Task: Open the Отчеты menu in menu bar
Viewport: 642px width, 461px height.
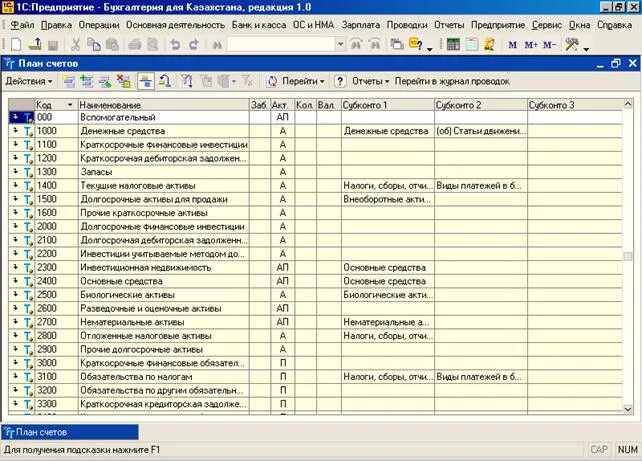Action: [449, 25]
